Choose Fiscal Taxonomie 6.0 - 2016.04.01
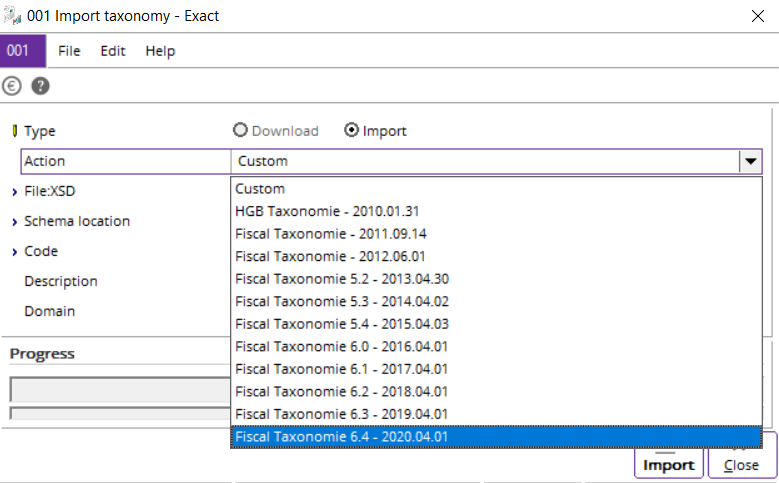 496,346
